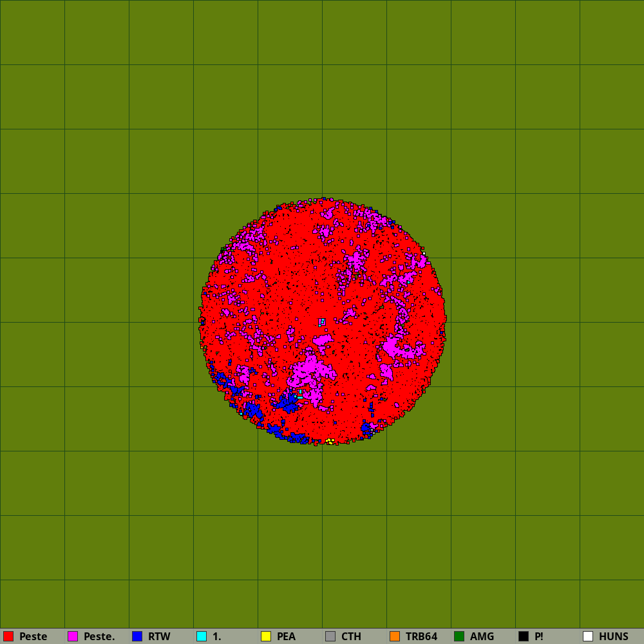Image resolution: width=644 pixels, height=644 pixels.
Task: Select the AMG legend label
Action: click(x=482, y=636)
